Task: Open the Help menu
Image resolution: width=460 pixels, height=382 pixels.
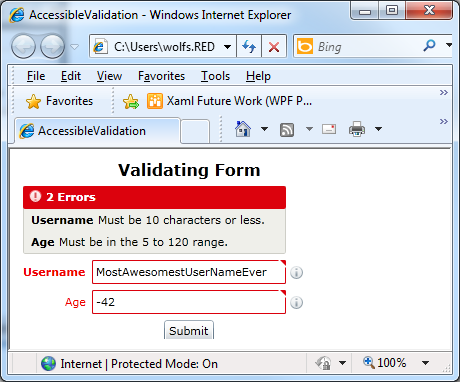Action: click(x=258, y=76)
